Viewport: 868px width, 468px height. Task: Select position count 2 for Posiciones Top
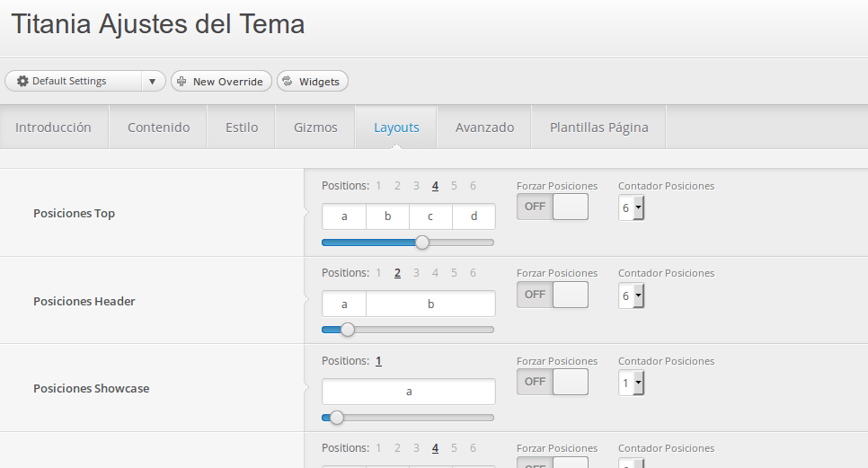397,186
